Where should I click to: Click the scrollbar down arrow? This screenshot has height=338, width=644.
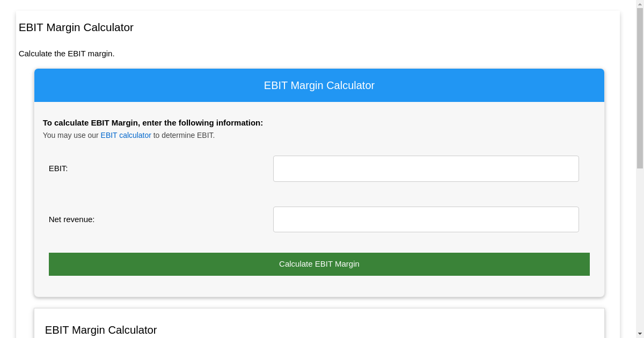coord(640,334)
